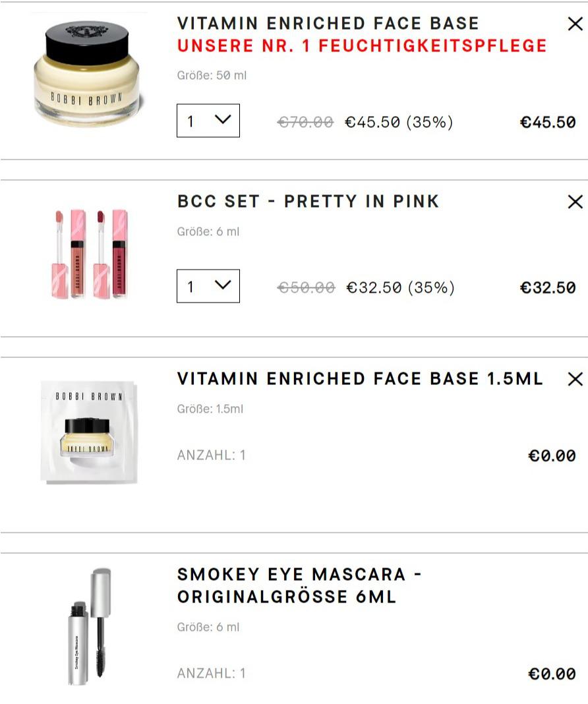Click the crossed-out €50.00 original price
The width and height of the screenshot is (588, 704).
point(306,287)
